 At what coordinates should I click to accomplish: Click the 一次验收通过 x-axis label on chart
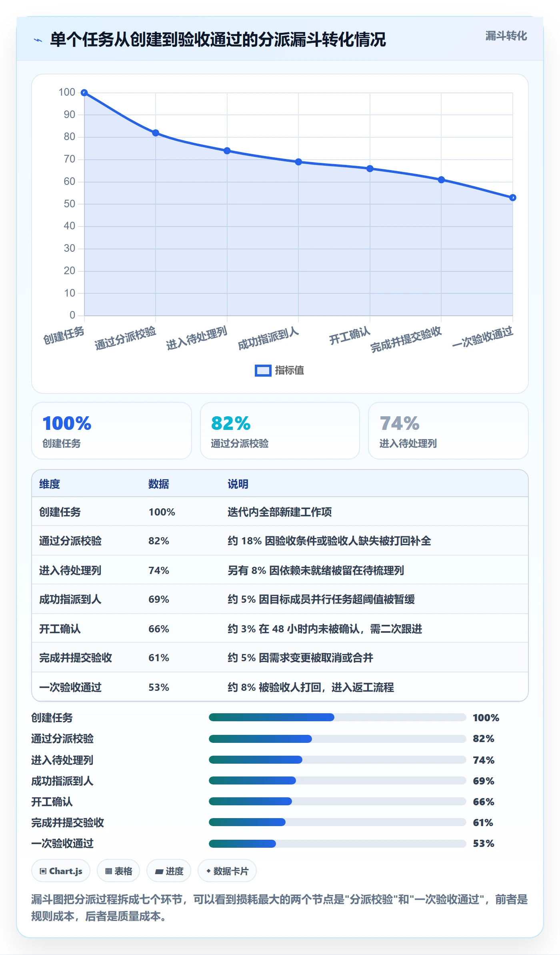(x=483, y=337)
